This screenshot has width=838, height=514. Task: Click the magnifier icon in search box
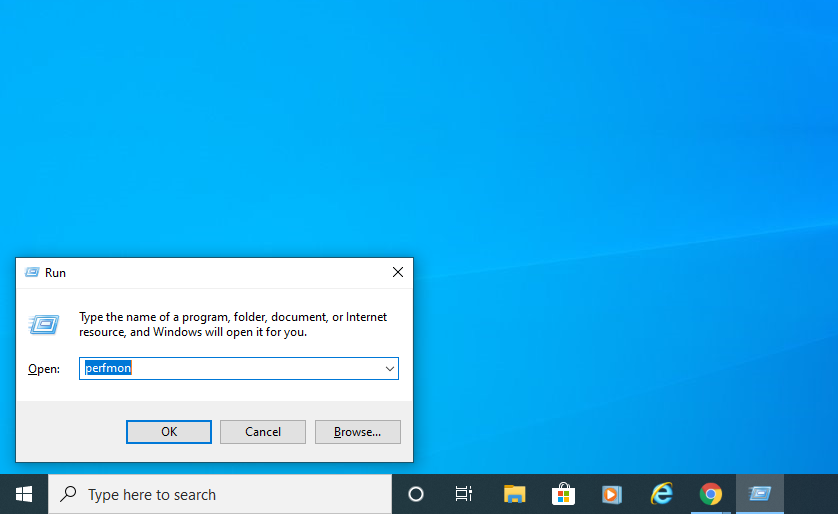[x=68, y=494]
